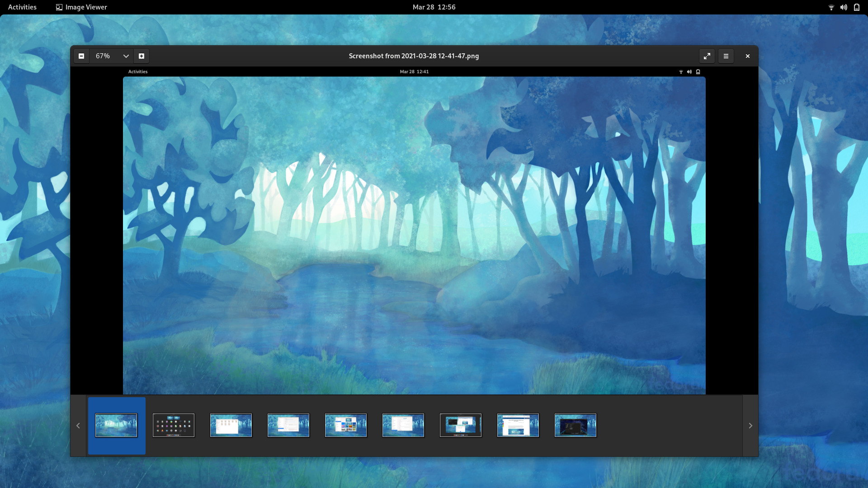
Task: Open the zoom level dropdown
Action: pyautogui.click(x=126, y=56)
